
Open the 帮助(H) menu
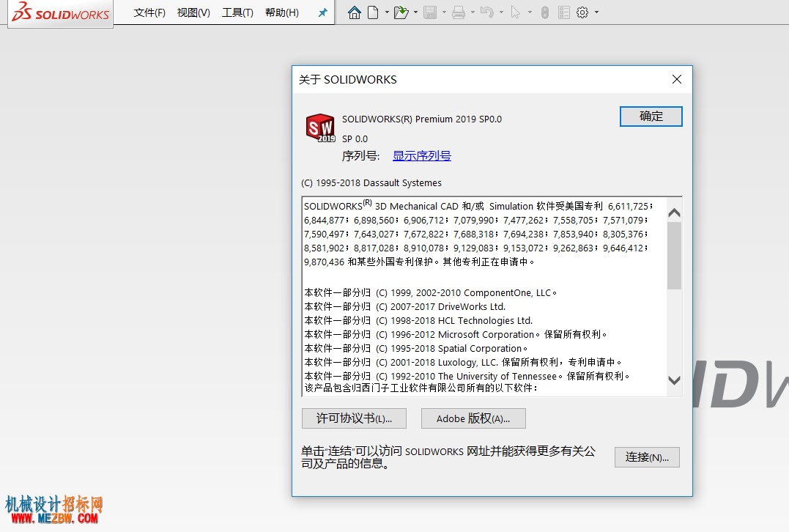point(282,12)
